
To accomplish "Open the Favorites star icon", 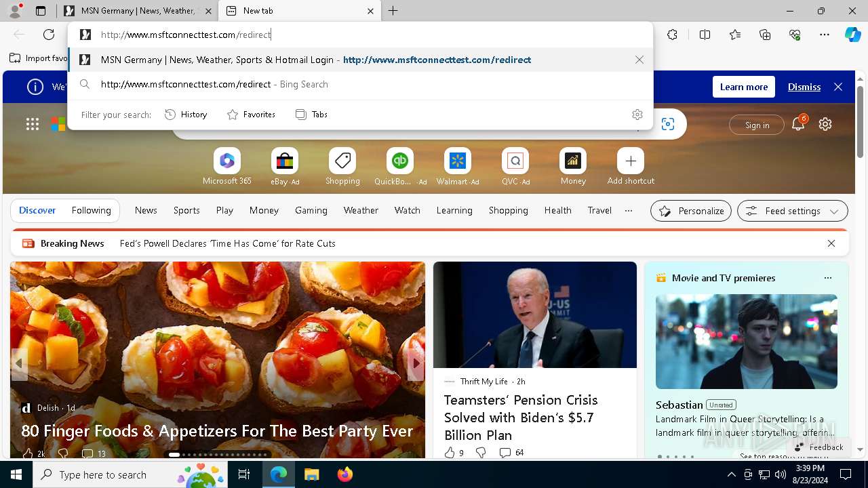I will 735,35.
